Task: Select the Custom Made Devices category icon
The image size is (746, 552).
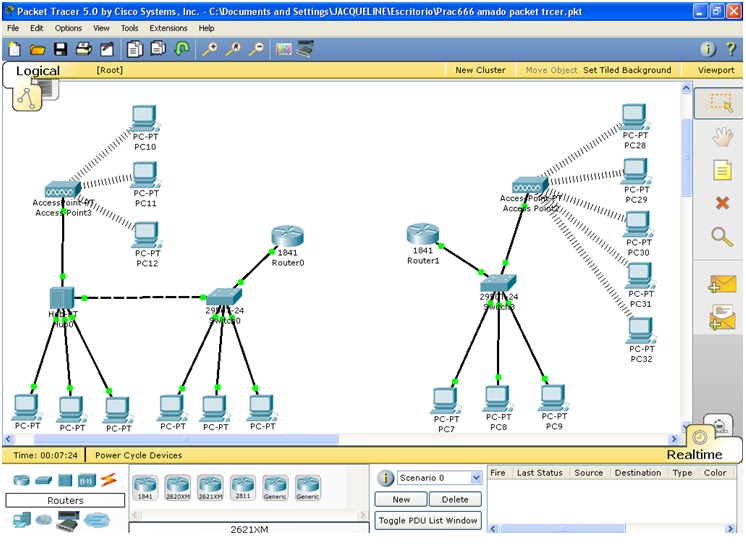Action: coord(68,521)
